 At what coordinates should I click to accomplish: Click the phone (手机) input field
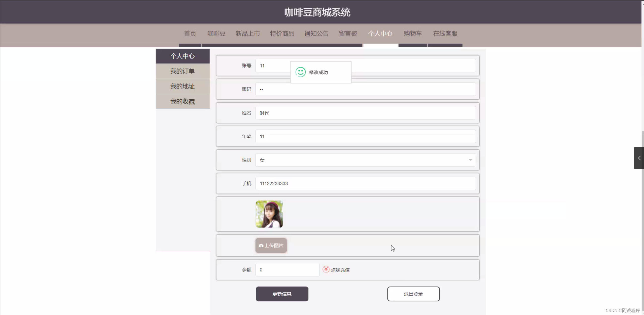pyautogui.click(x=365, y=183)
